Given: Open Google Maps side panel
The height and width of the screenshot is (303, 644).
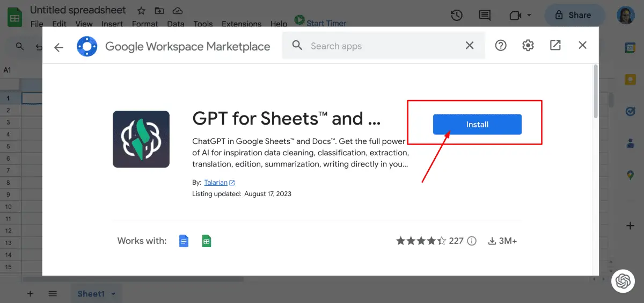Looking at the screenshot, I should click(630, 175).
